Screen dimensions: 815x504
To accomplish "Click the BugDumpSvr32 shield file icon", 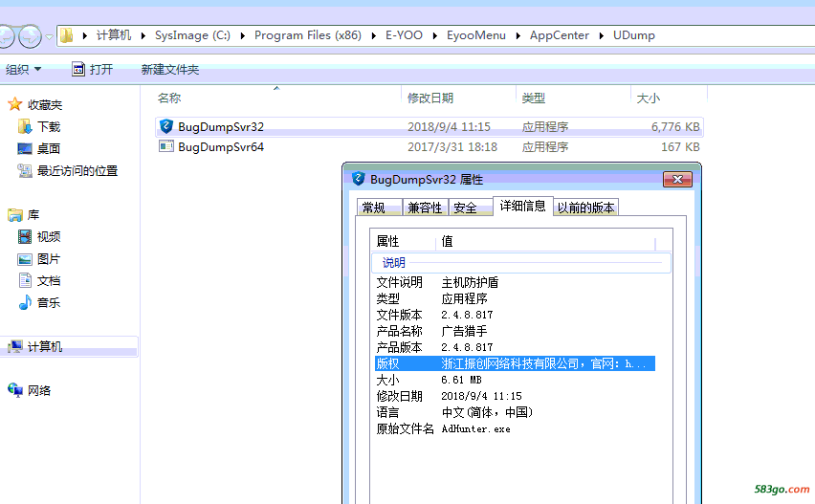I will coord(166,126).
